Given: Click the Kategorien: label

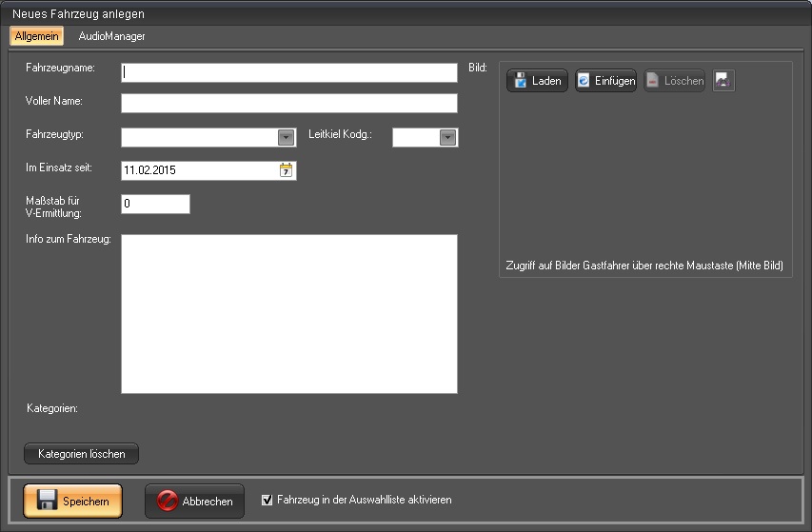Looking at the screenshot, I should click(52, 408).
